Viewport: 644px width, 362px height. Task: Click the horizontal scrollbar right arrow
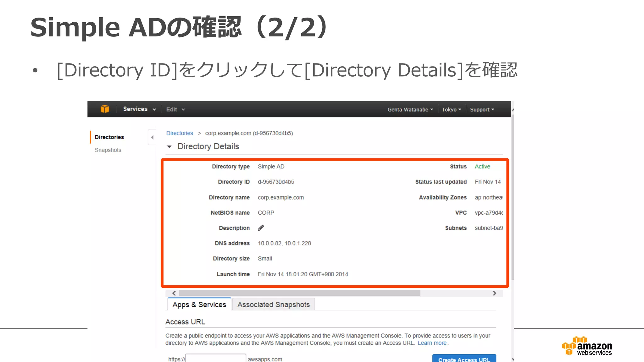[494, 293]
